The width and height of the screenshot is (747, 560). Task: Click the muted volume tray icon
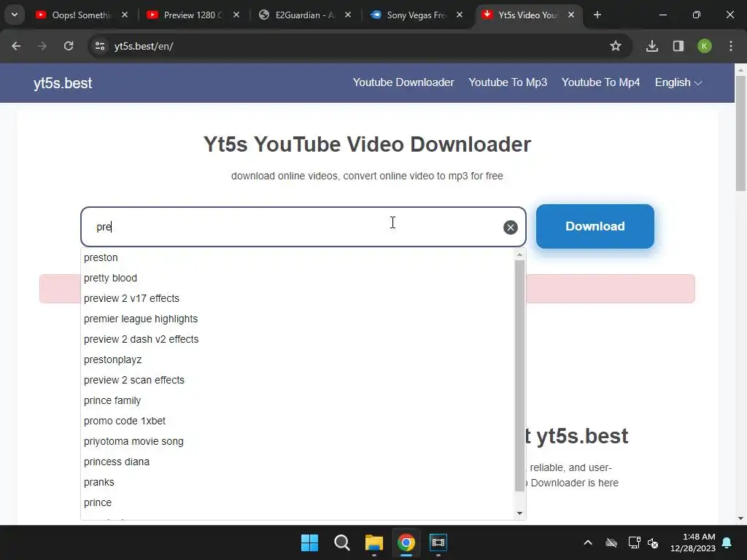point(653,542)
